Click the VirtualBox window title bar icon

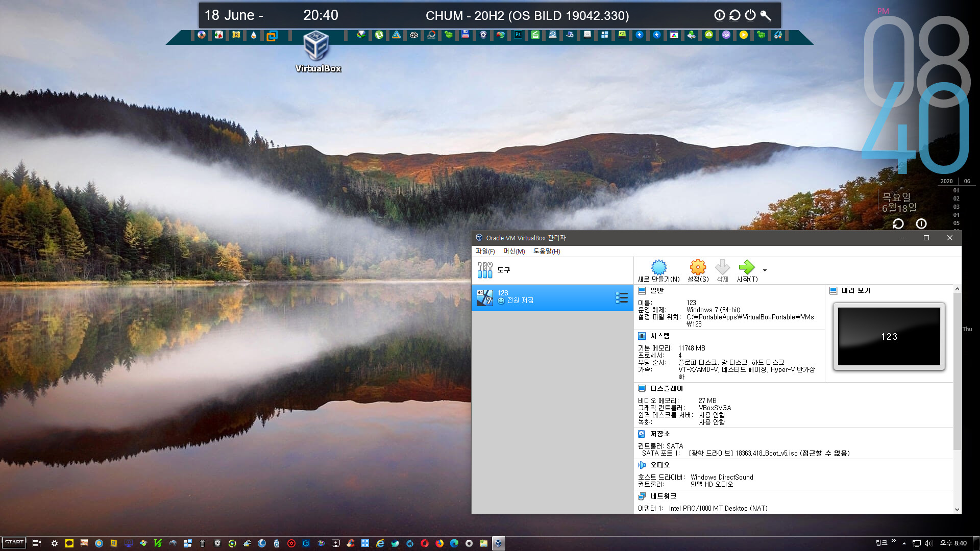coord(479,238)
